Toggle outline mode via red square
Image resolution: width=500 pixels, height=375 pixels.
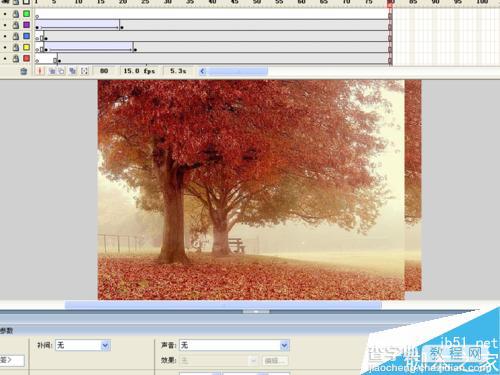point(26,59)
